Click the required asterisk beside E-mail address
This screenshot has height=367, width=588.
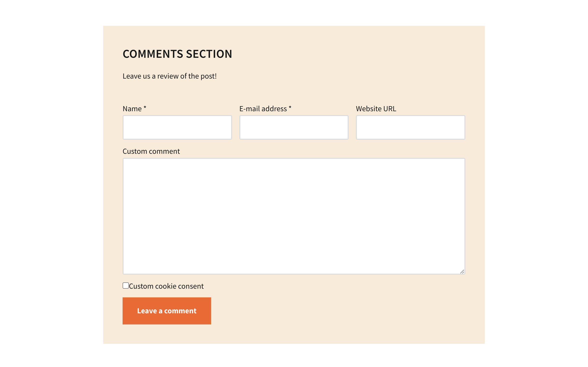[x=290, y=108]
